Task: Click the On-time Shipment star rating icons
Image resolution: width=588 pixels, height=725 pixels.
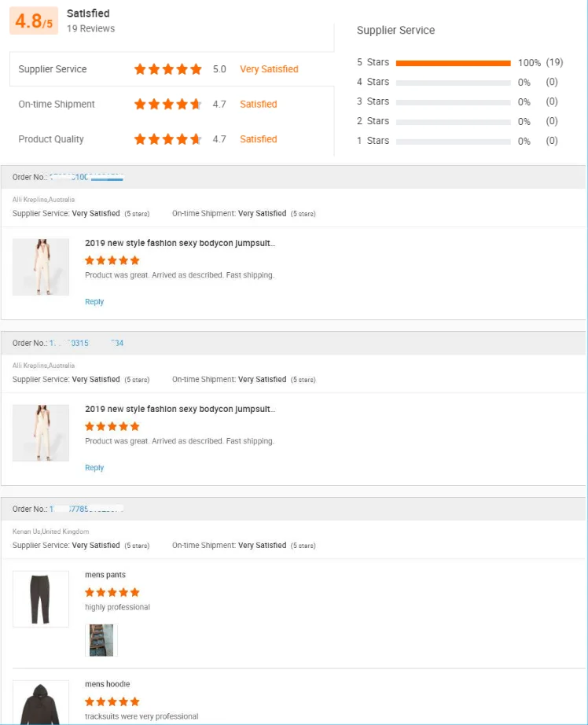Action: tap(167, 104)
